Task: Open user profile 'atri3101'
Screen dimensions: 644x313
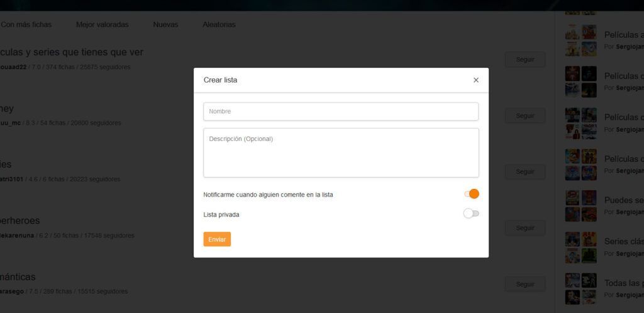Action: [x=11, y=179]
